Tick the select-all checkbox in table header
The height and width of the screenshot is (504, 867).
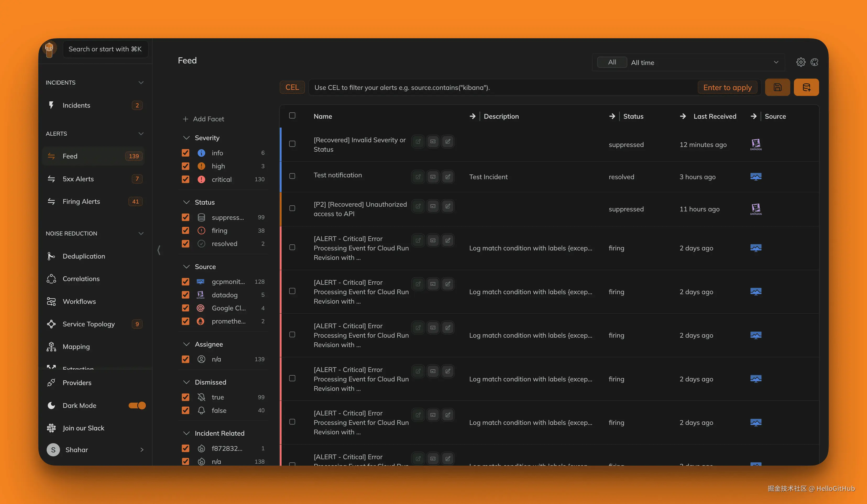(292, 116)
